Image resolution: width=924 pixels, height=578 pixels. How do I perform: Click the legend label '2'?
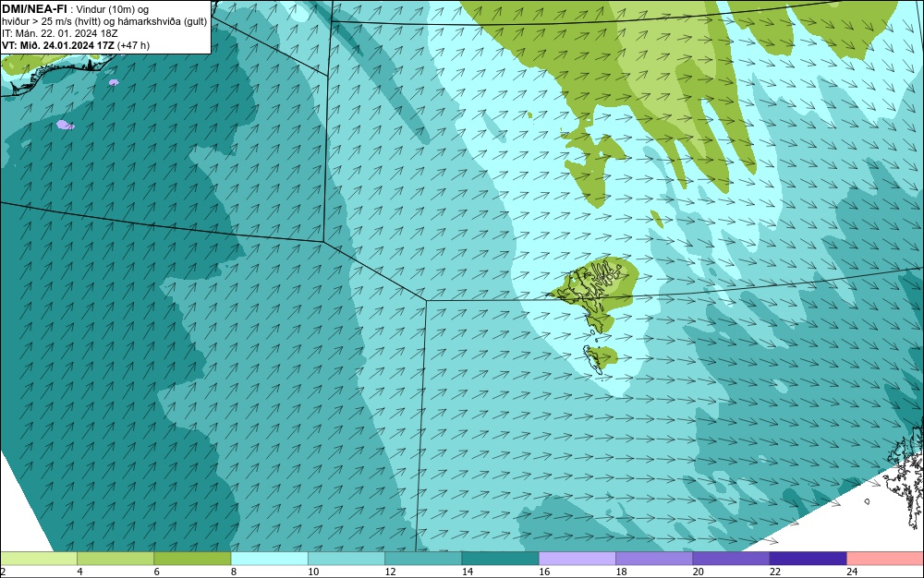pyautogui.click(x=3, y=572)
